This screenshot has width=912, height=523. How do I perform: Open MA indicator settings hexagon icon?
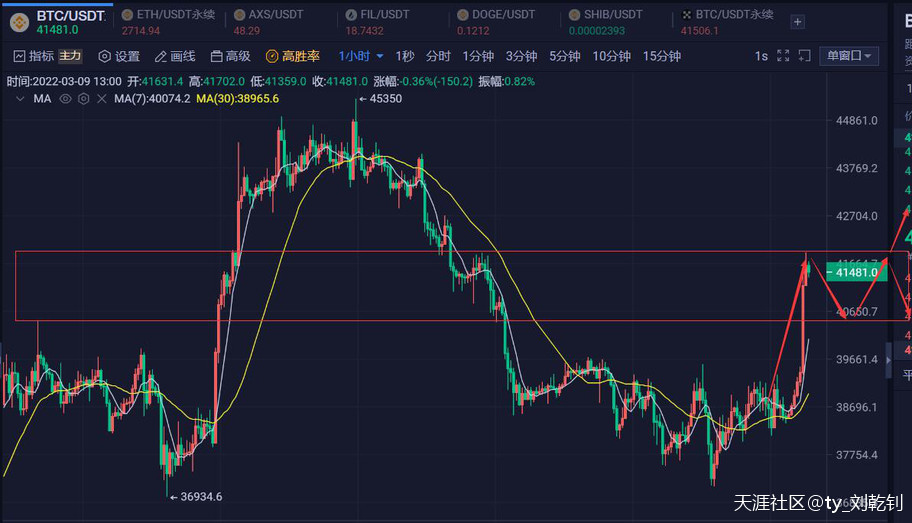pos(84,99)
